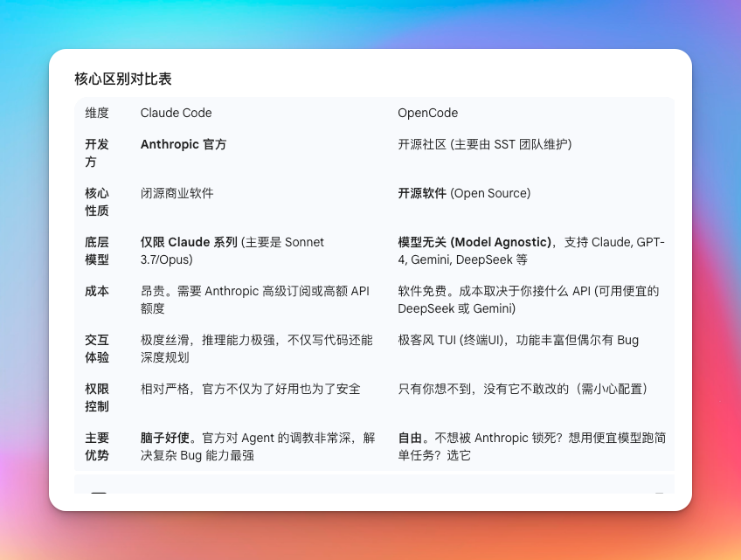The width and height of the screenshot is (741, 560).
Task: Select the Claude Code column header
Action: 176,113
